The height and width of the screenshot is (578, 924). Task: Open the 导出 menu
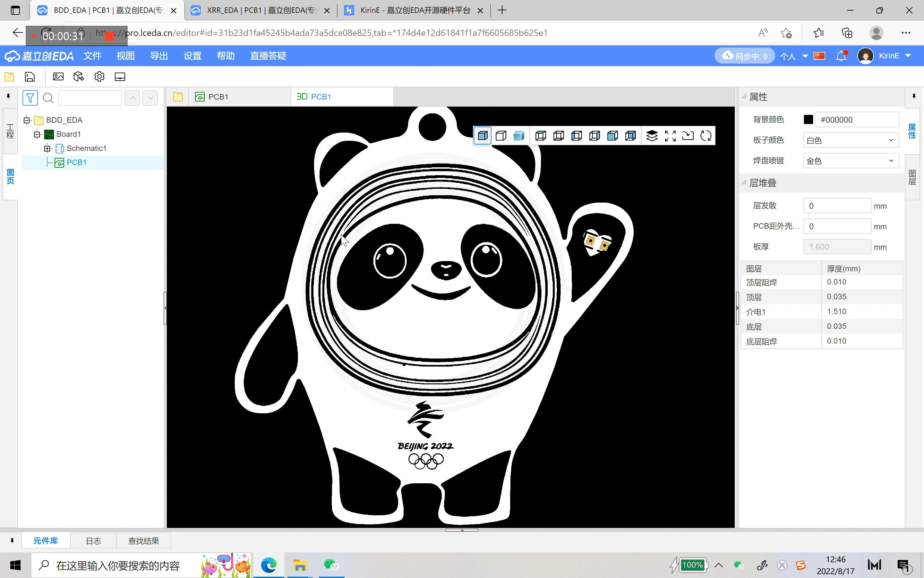click(159, 56)
